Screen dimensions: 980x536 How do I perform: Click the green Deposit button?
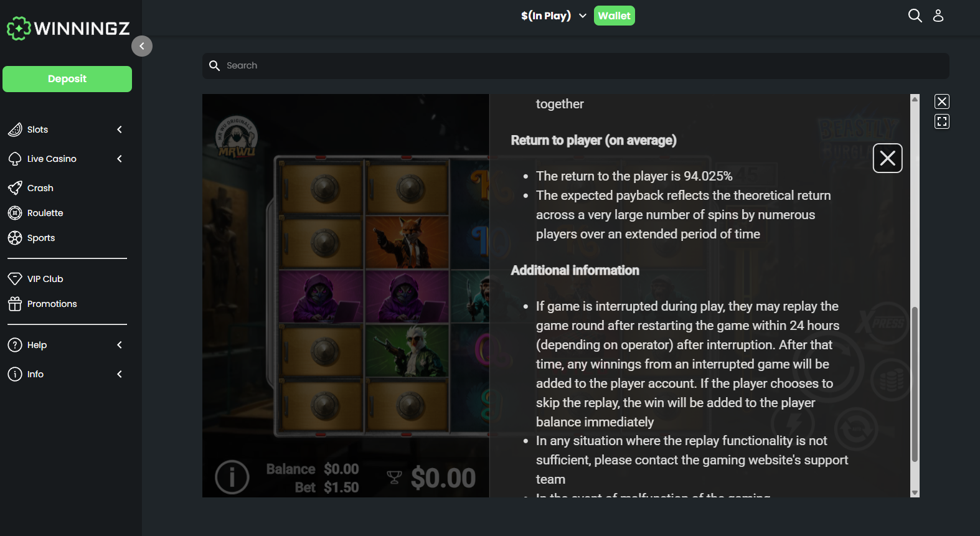tap(67, 79)
